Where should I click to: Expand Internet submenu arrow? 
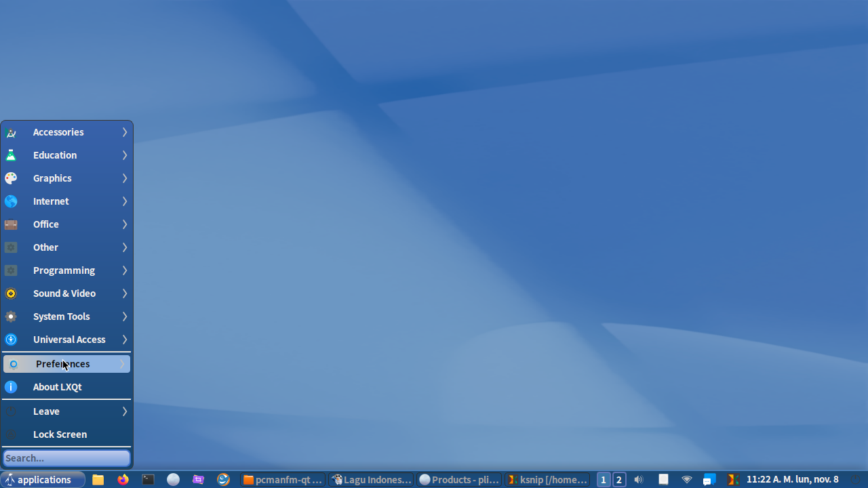(x=125, y=201)
